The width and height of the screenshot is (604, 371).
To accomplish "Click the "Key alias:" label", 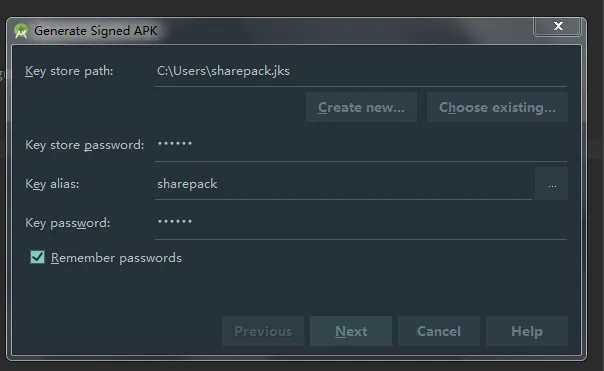I will tap(52, 184).
